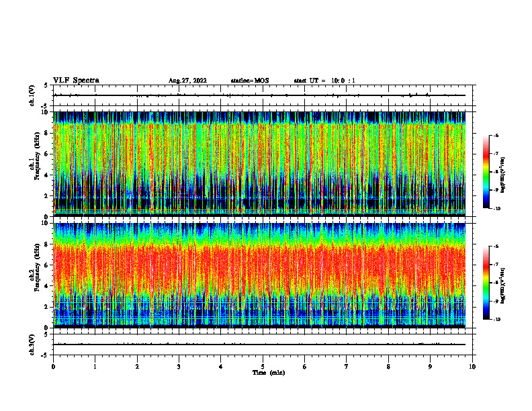Click the "VLF Spectra" title text
The height and width of the screenshot is (411, 532).
pos(76,81)
